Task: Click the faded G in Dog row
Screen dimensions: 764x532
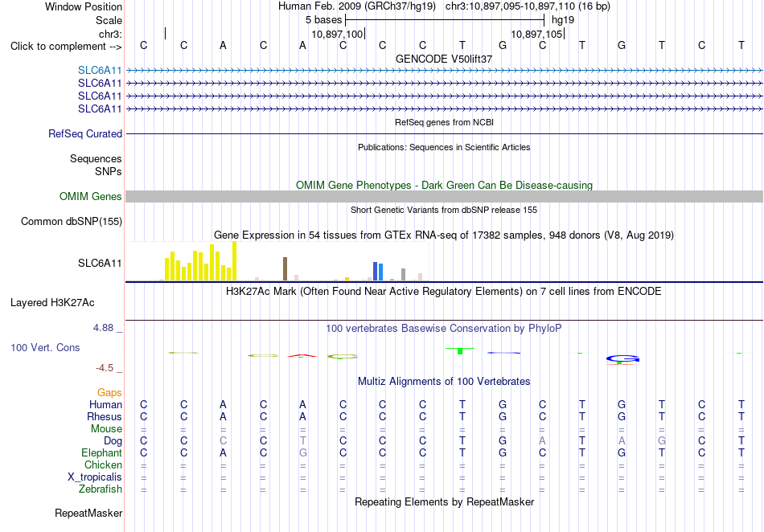Action: point(662,441)
